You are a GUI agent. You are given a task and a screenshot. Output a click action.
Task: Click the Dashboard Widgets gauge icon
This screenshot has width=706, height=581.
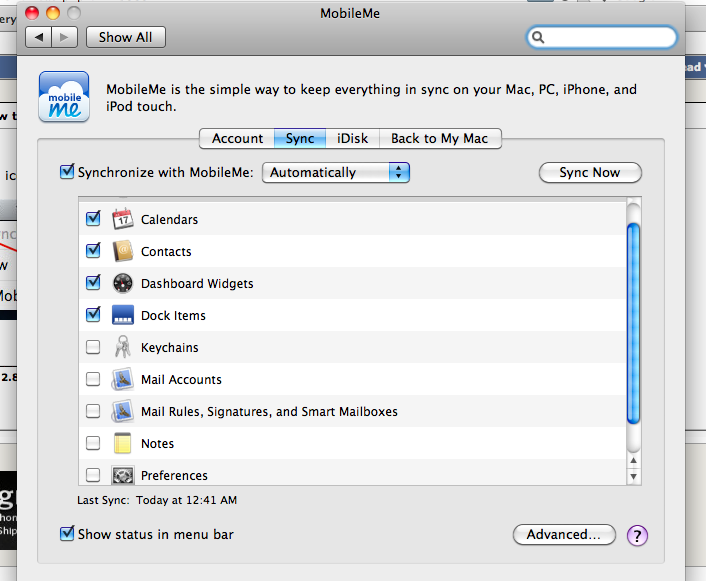[x=122, y=283]
